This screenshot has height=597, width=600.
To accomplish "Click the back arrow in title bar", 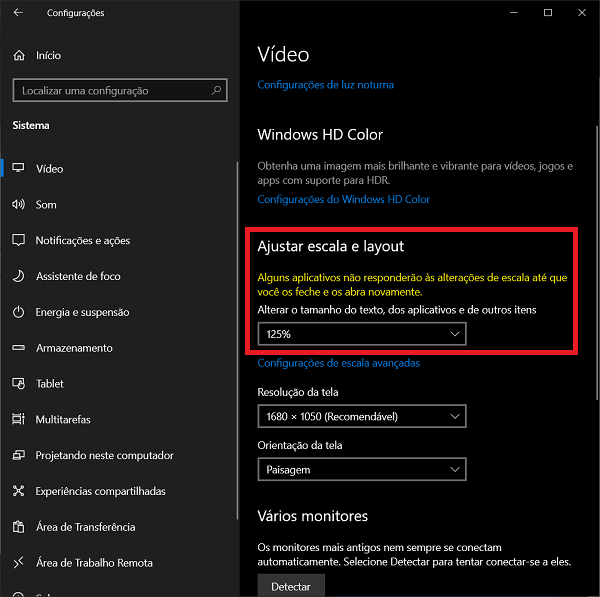I will coord(20,13).
